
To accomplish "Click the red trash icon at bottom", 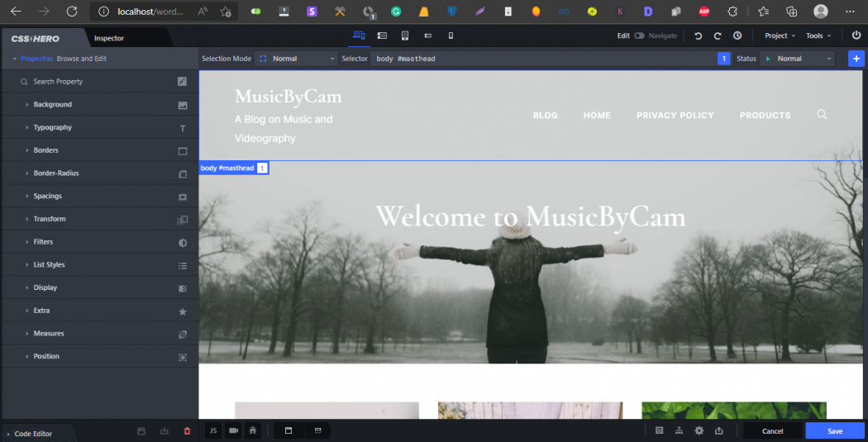I will click(x=187, y=430).
